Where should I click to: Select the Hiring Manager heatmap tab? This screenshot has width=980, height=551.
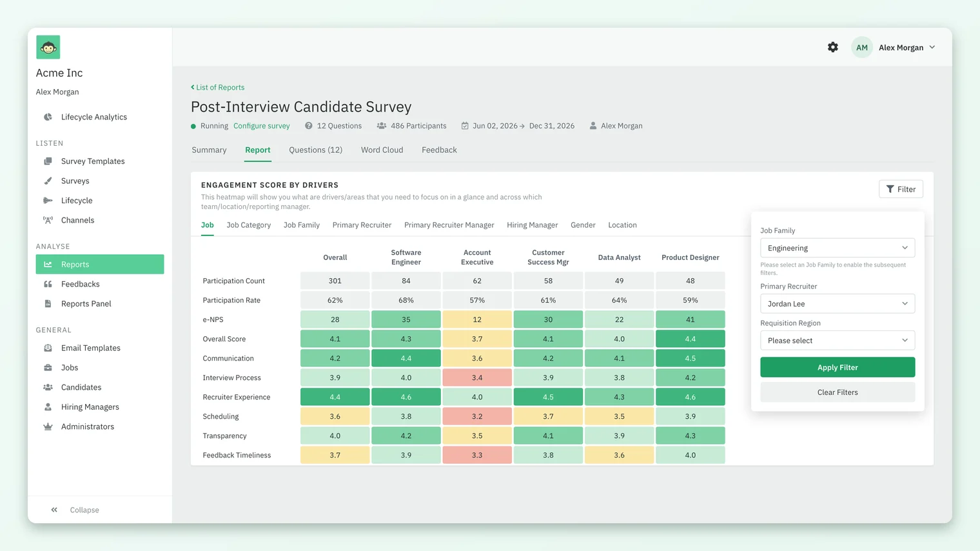pyautogui.click(x=532, y=225)
